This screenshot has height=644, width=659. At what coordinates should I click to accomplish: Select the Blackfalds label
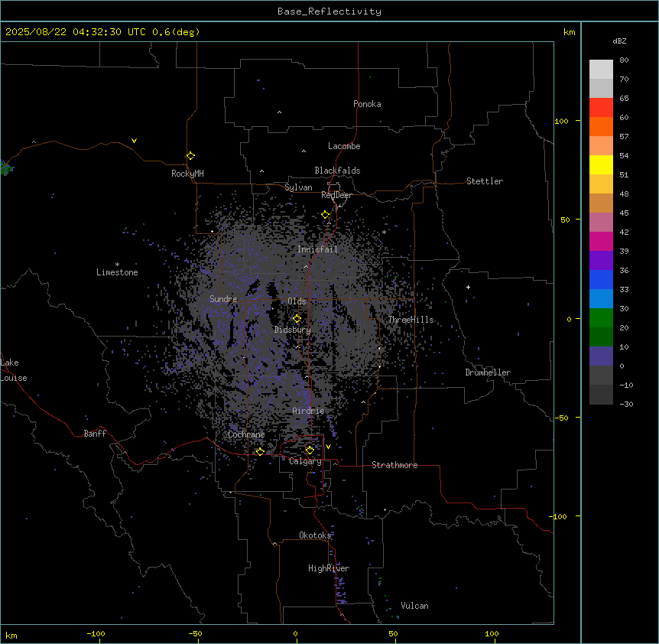coord(337,171)
